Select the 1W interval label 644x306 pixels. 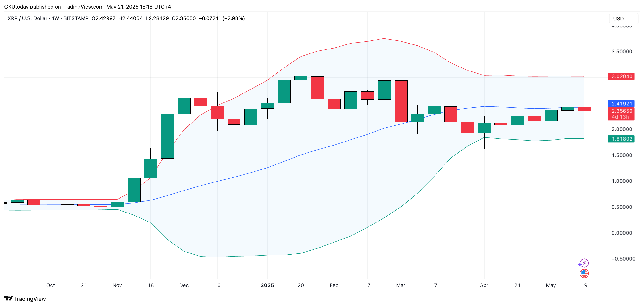click(55, 18)
